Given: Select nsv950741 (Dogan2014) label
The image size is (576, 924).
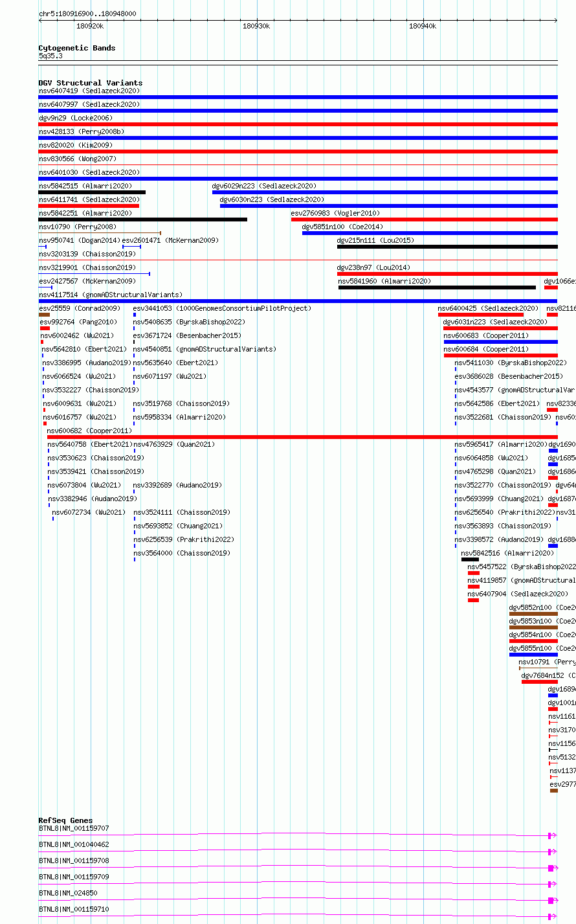Looking at the screenshot, I should (80, 240).
